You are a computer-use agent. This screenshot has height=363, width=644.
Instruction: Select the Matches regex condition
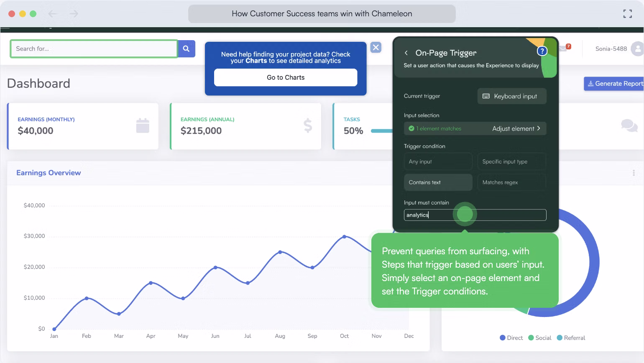coord(511,182)
